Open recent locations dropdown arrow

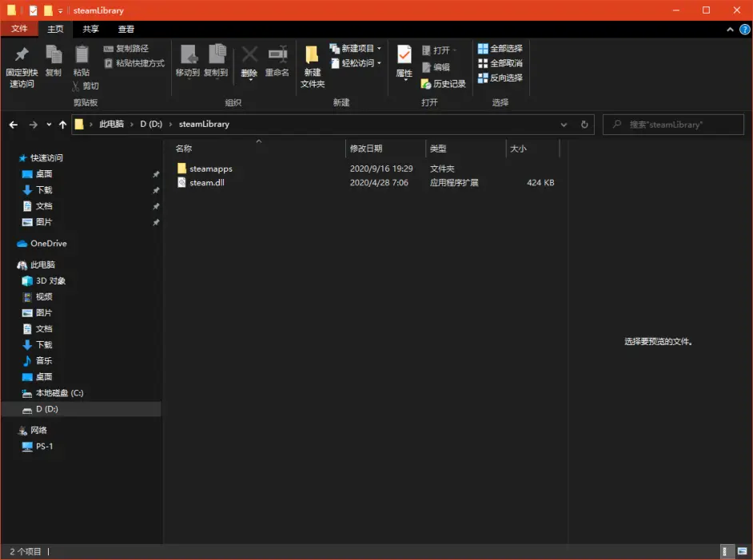tap(49, 125)
